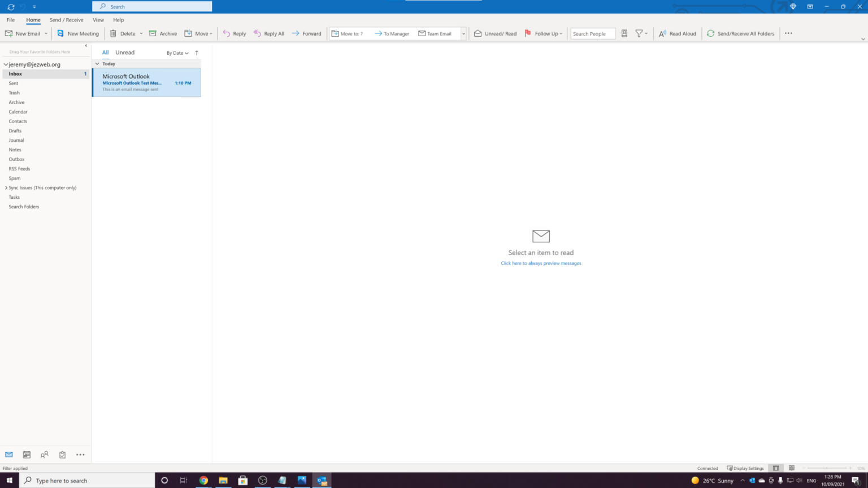Open the New Email dropdown arrow
This screenshot has height=488, width=868.
(x=46, y=33)
